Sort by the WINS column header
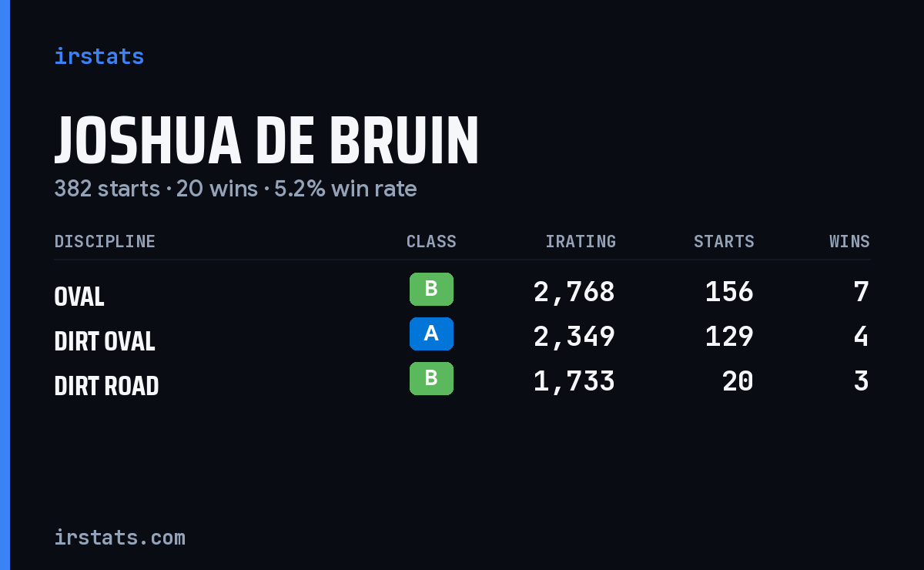Screen dimensions: 924x570 coord(849,242)
